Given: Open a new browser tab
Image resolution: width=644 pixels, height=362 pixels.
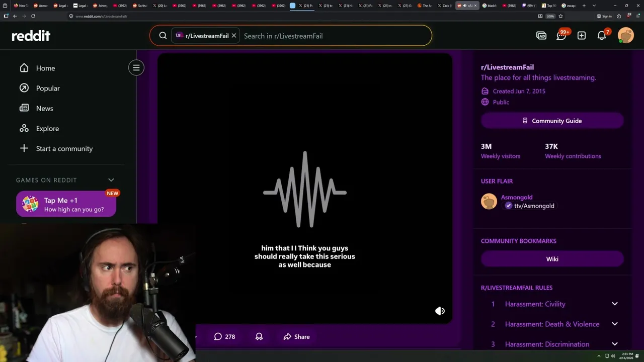Looking at the screenshot, I should (584, 6).
